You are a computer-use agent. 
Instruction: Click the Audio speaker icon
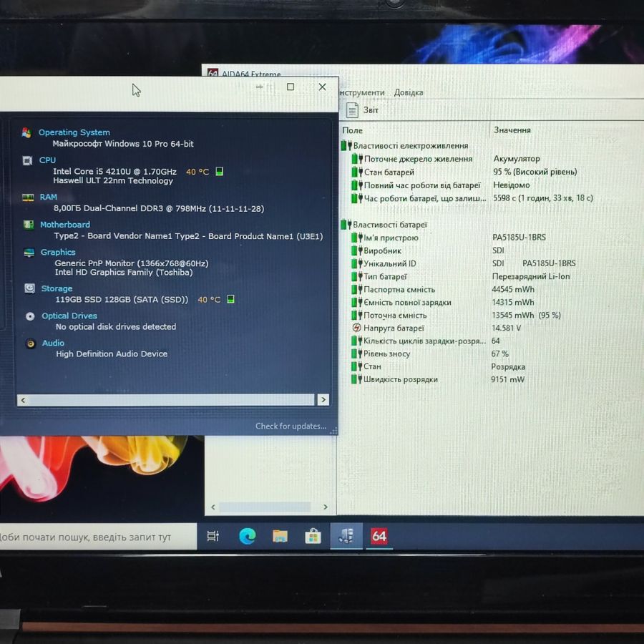[30, 343]
